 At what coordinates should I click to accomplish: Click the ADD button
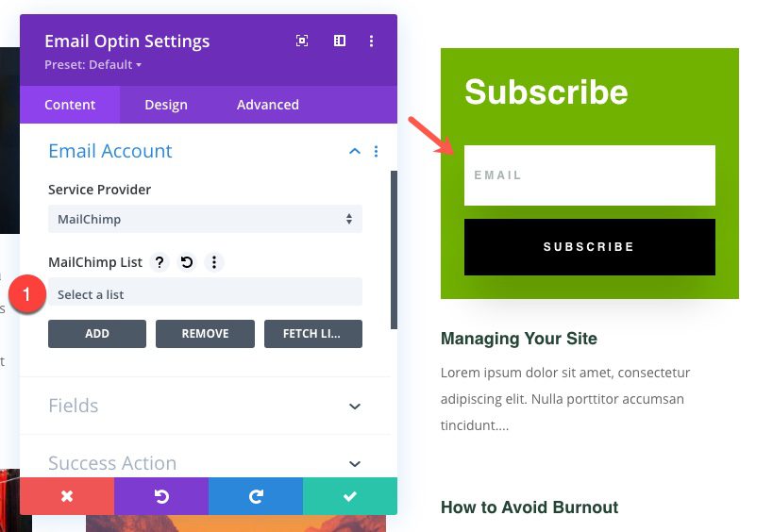click(x=97, y=334)
